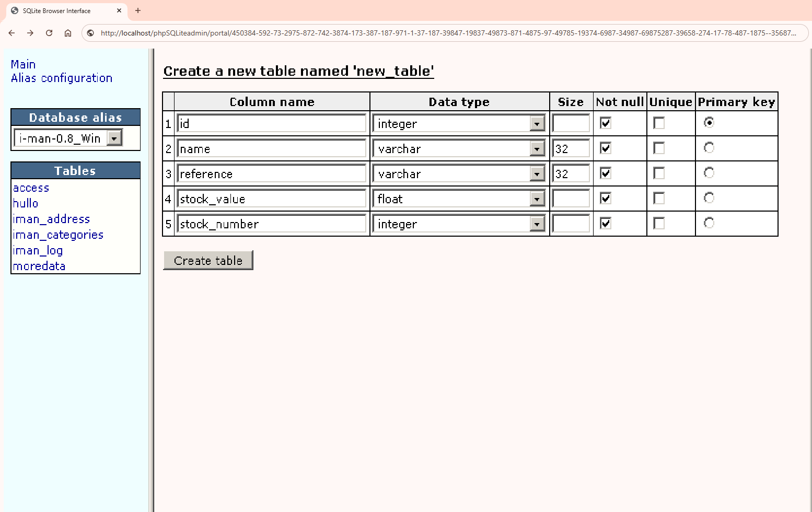
Task: Click the browser back navigation arrow
Action: coord(11,32)
